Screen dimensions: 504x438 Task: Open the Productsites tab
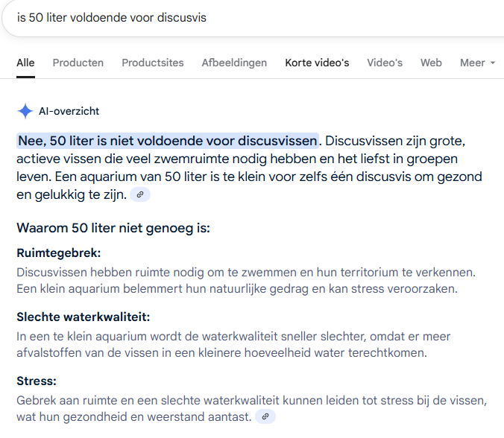tap(153, 63)
